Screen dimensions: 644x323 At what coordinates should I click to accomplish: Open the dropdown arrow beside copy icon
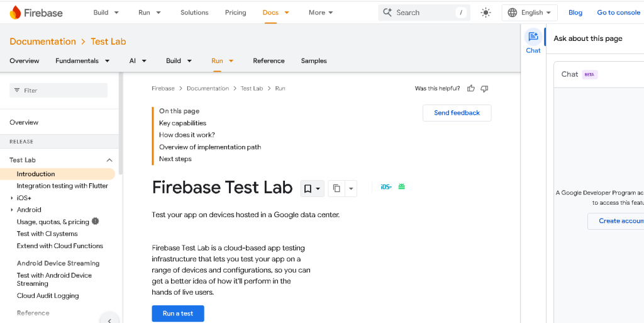click(351, 189)
